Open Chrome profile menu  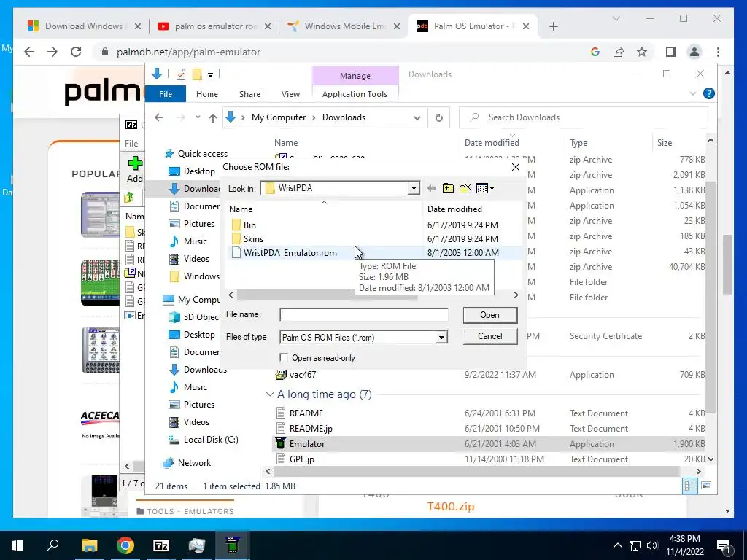694,52
